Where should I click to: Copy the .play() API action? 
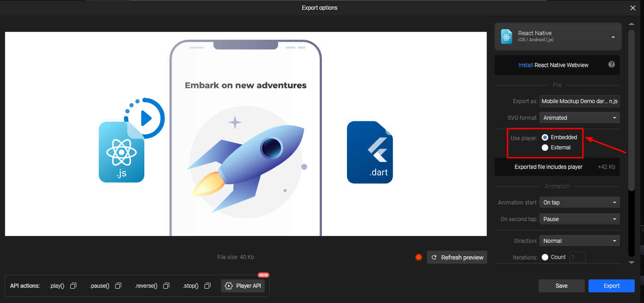click(x=73, y=286)
